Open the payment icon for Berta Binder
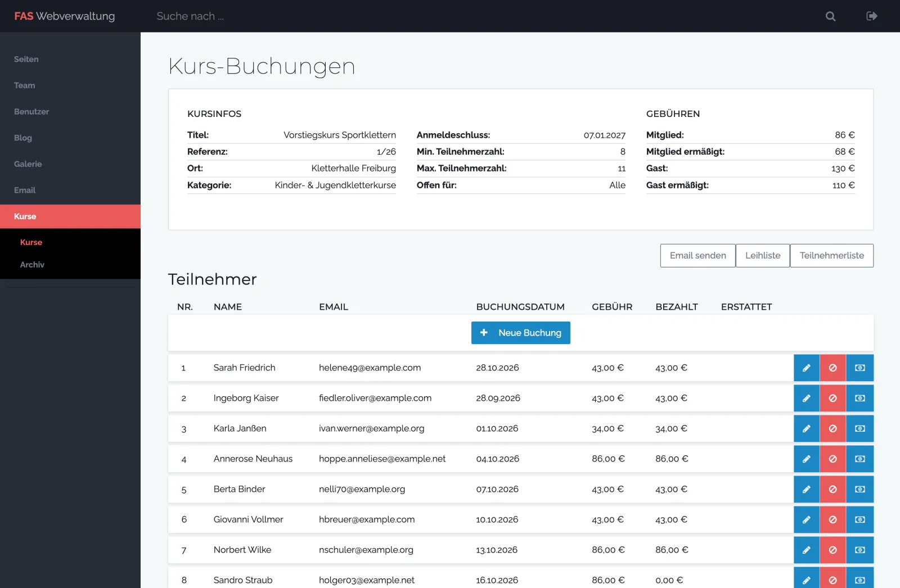Screen dimensions: 900x588 pyautogui.click(x=860, y=489)
